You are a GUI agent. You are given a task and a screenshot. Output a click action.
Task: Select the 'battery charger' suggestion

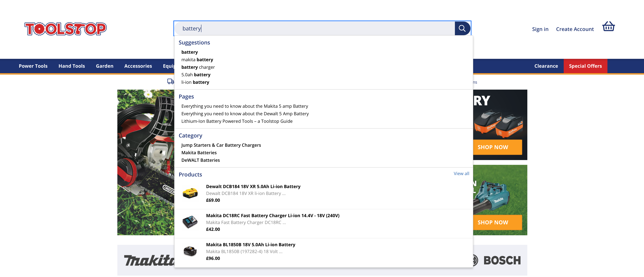point(198,67)
